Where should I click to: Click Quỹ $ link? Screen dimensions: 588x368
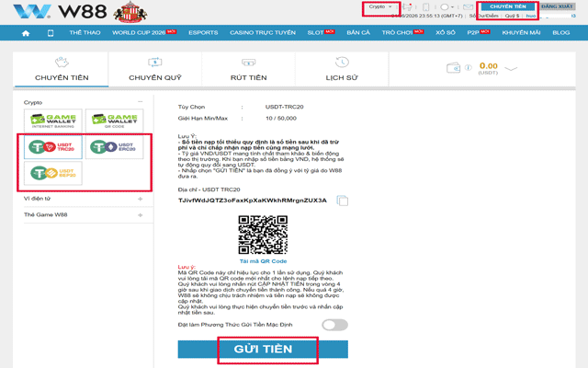pyautogui.click(x=513, y=16)
